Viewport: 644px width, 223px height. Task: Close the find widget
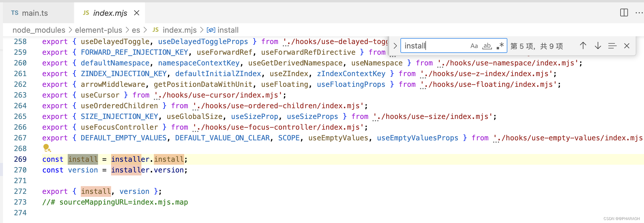(627, 46)
